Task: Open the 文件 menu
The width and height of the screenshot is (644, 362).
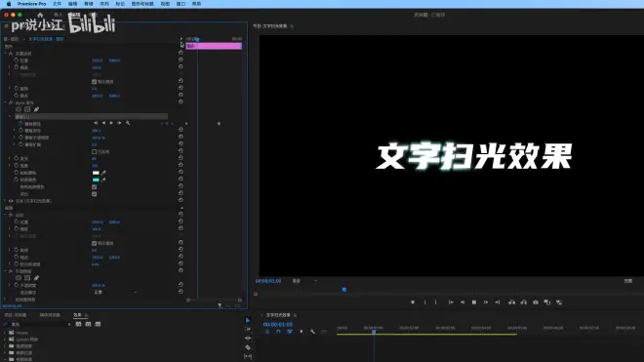Action: coord(58,4)
